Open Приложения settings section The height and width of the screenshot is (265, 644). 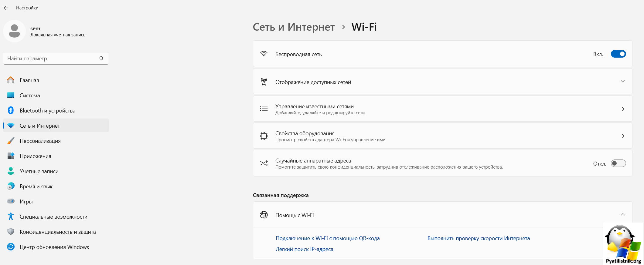coord(56,156)
